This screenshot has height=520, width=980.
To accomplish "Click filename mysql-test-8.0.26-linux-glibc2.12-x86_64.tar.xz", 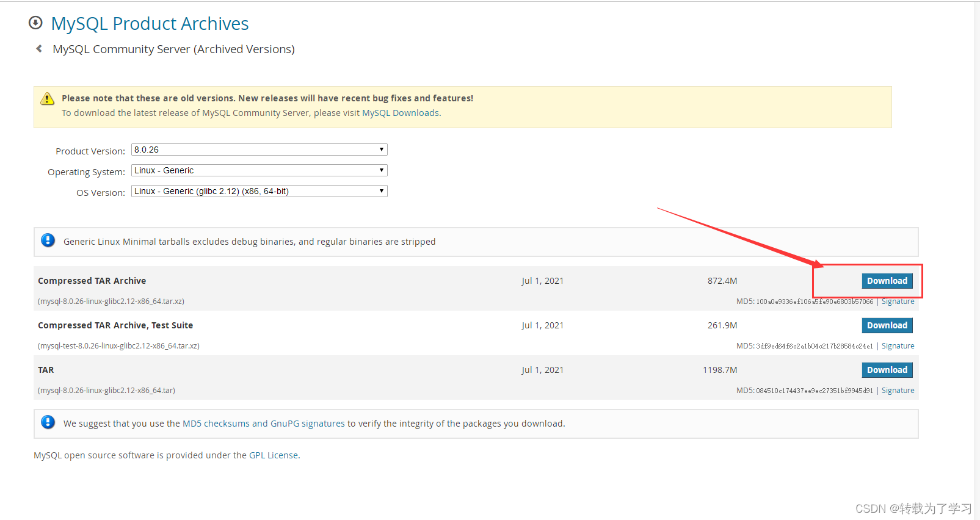I will tap(118, 346).
